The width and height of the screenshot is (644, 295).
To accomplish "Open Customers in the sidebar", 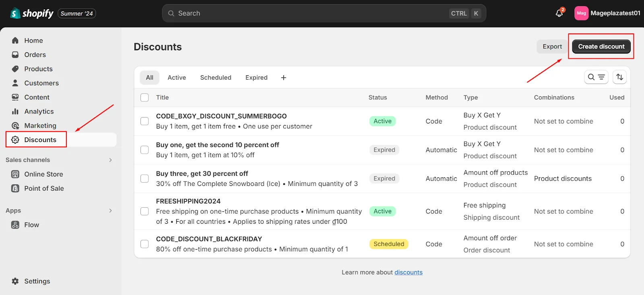I will (x=41, y=83).
